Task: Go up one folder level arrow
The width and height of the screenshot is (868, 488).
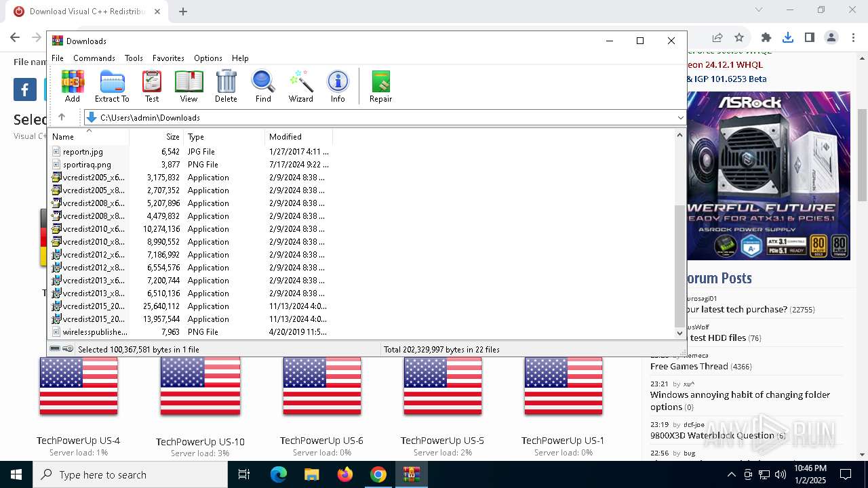Action: click(62, 117)
